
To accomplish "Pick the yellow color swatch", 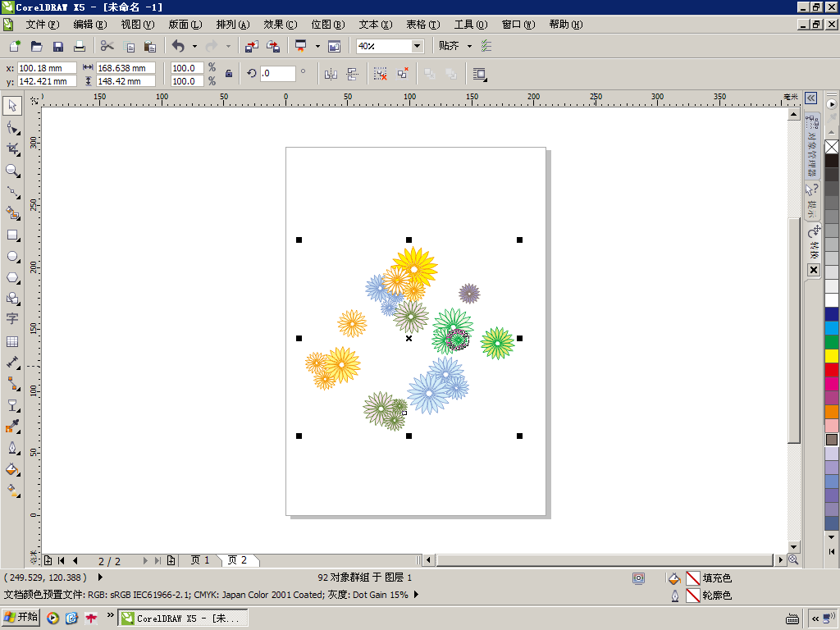I will pyautogui.click(x=832, y=356).
